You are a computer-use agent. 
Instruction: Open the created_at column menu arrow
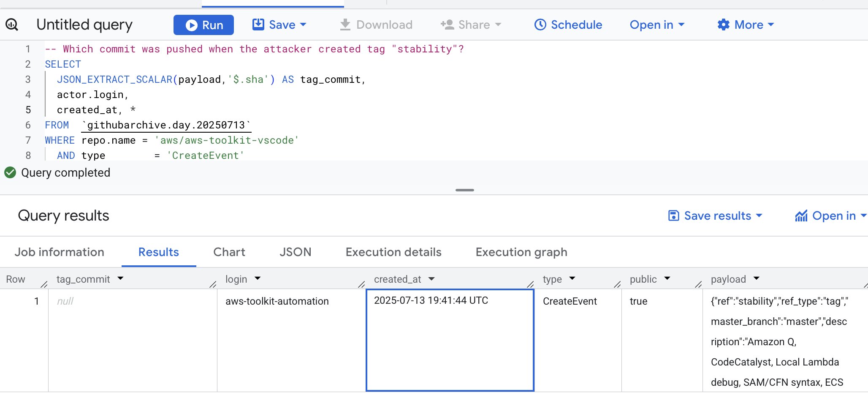tap(431, 279)
